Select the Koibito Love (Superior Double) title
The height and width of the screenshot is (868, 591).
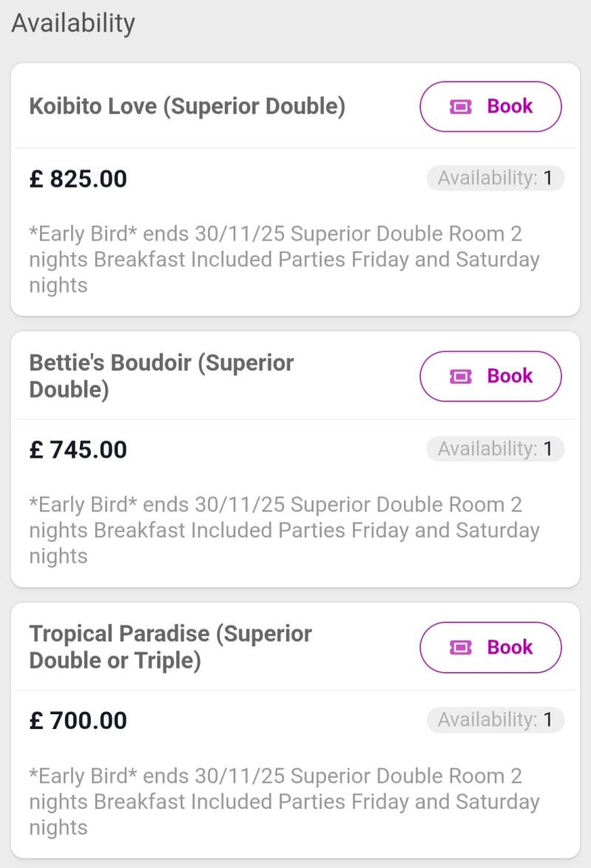187,106
